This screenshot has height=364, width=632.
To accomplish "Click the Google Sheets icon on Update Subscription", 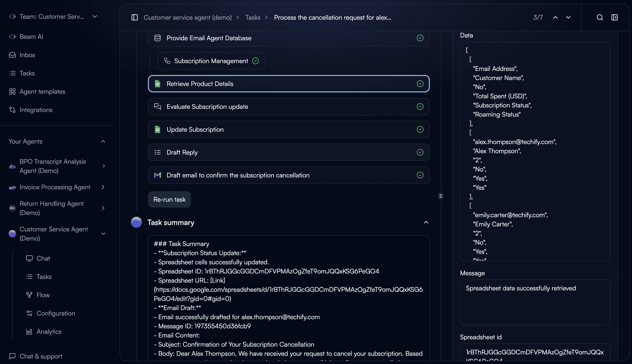I will point(158,129).
